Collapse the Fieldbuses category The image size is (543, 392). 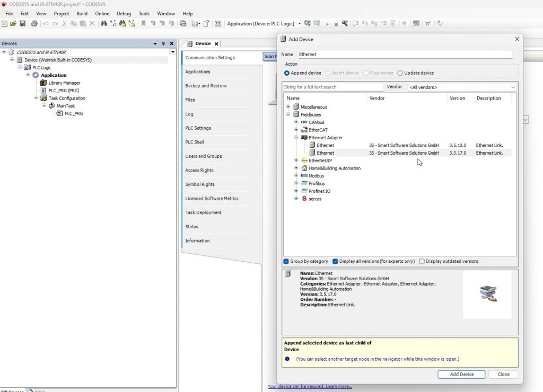[x=288, y=114]
